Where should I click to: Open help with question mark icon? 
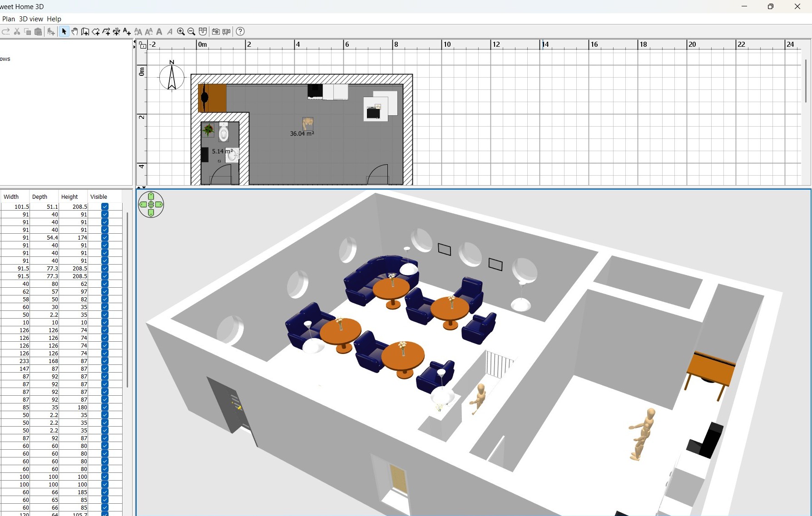240,31
